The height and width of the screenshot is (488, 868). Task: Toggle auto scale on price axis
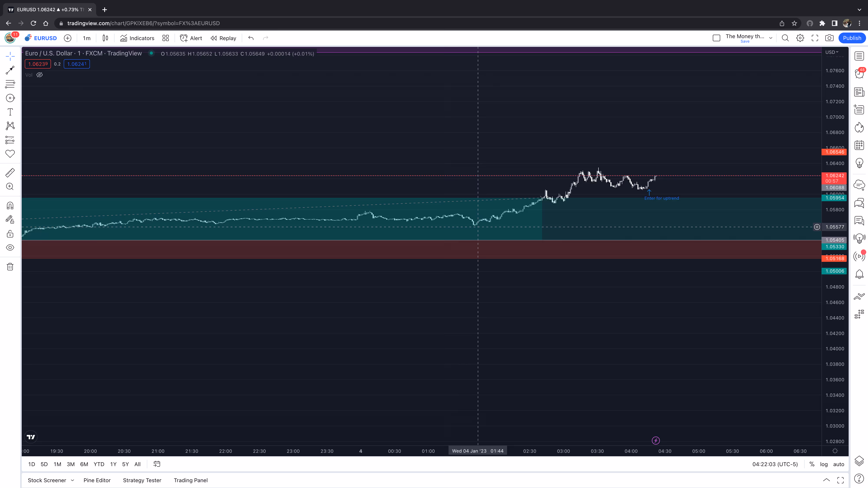pos(838,464)
